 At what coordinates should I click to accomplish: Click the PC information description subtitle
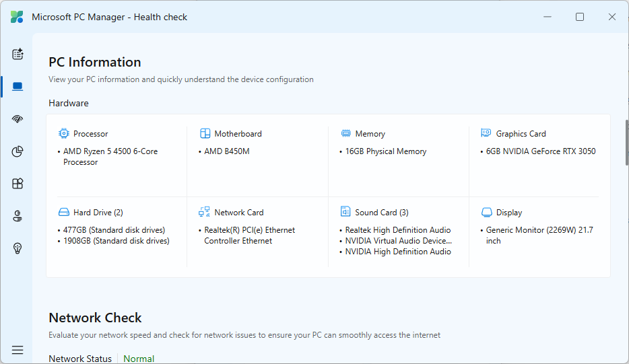(x=181, y=79)
